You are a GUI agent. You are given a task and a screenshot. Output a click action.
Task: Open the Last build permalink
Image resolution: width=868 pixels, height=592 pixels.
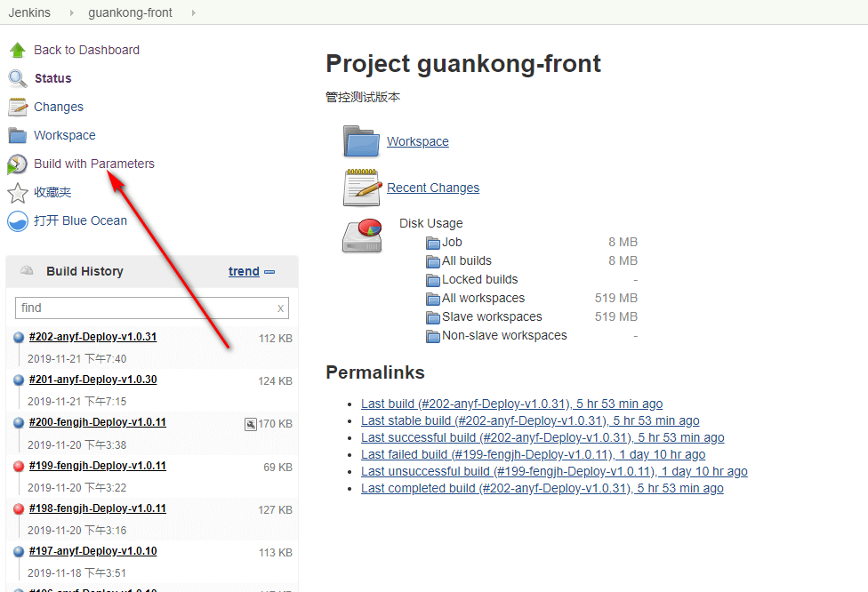click(x=511, y=404)
